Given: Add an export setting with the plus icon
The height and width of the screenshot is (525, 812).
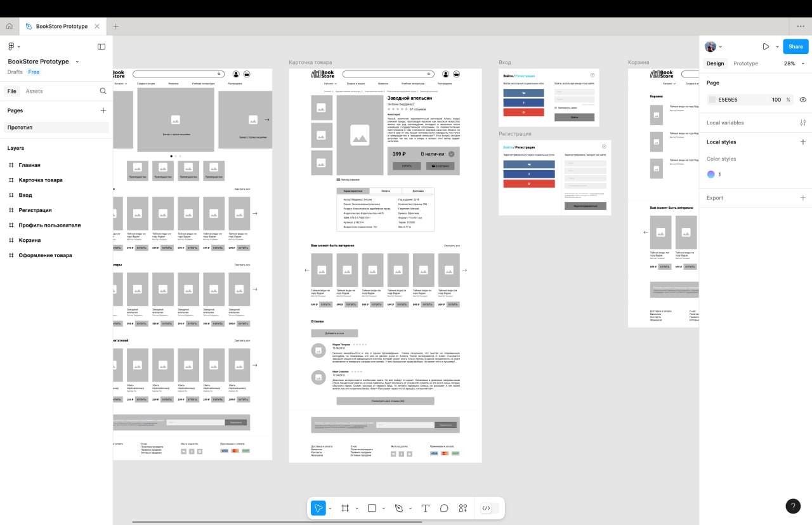Looking at the screenshot, I should 803,197.
